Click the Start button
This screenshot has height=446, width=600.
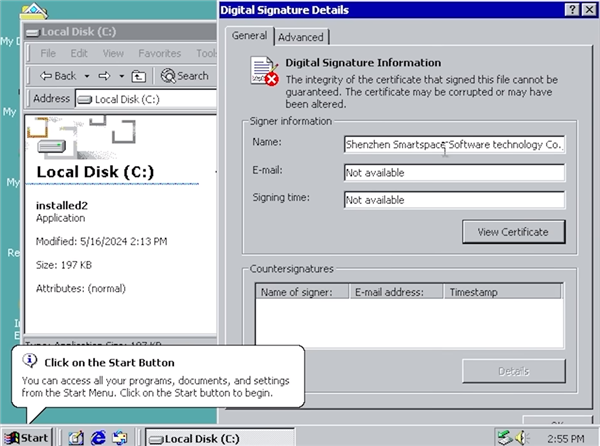tap(27, 437)
